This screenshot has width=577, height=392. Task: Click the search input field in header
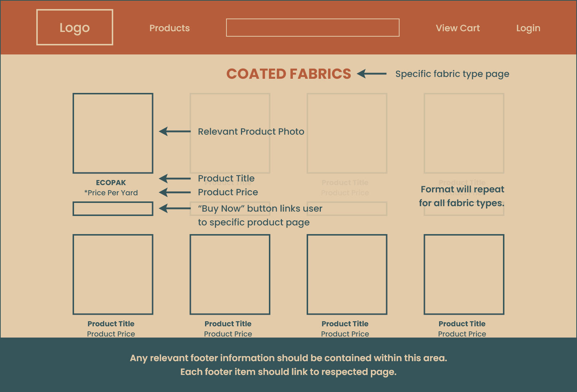(x=312, y=28)
